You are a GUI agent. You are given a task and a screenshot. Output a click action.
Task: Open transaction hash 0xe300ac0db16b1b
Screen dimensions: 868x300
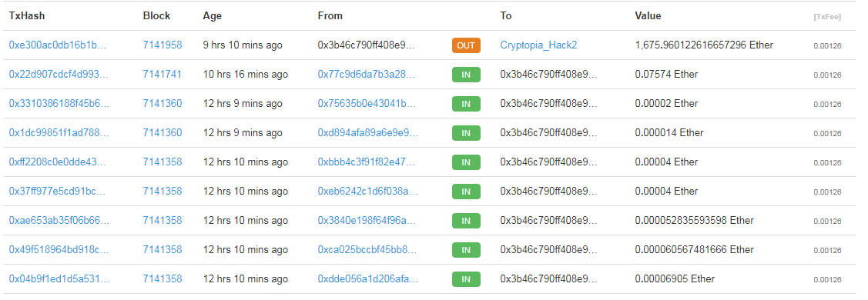point(58,45)
